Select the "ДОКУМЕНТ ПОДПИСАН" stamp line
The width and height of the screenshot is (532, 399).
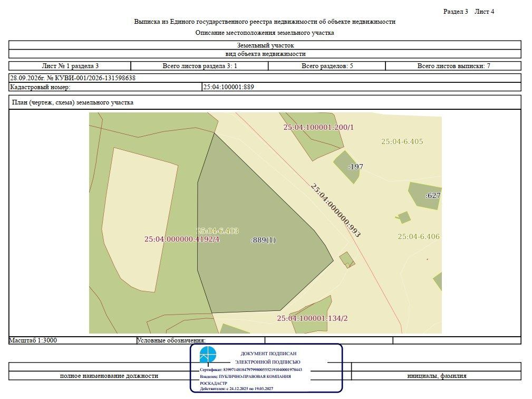coord(268,354)
